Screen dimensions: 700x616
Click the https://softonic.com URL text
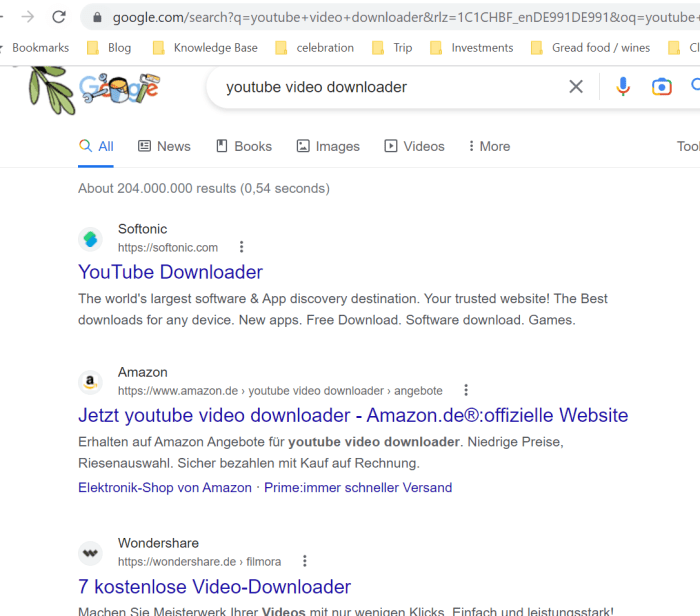point(168,248)
